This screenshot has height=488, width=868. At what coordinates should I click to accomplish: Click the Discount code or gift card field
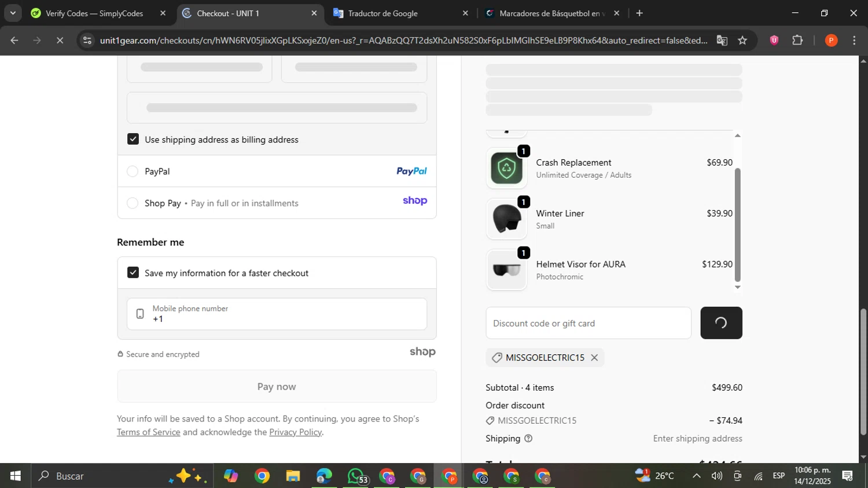click(589, 323)
